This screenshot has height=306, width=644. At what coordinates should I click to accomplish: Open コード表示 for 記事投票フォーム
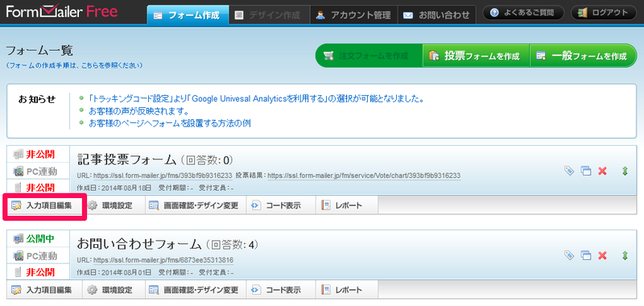[281, 205]
